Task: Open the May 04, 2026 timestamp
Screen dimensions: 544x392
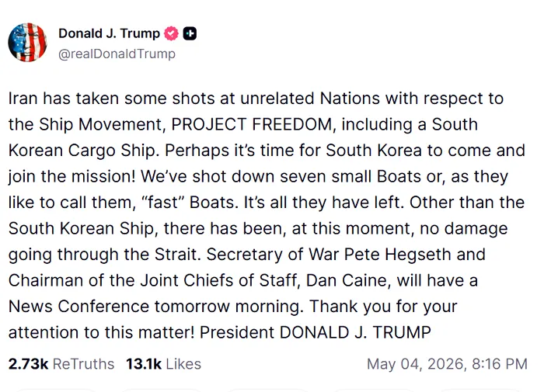Action: (x=415, y=364)
